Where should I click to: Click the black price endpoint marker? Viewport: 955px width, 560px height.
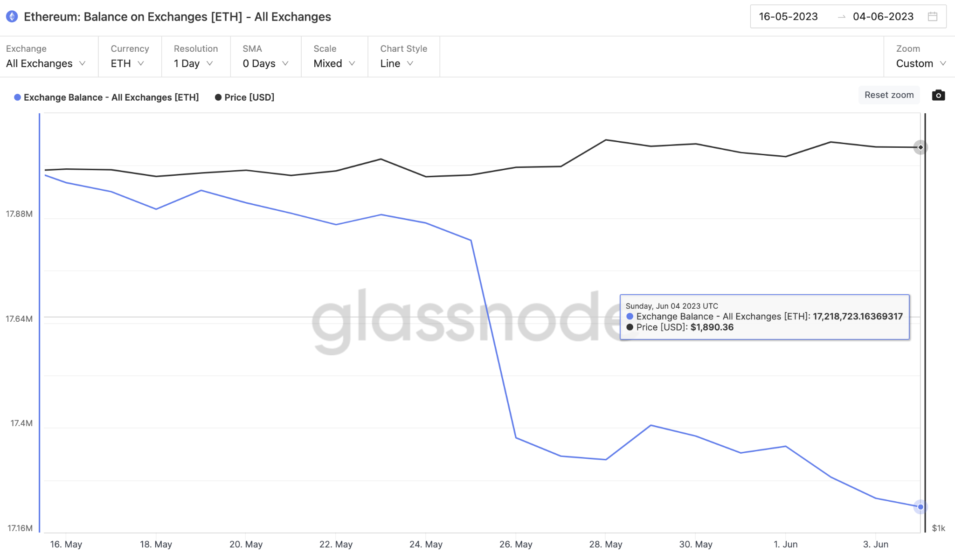(x=920, y=147)
